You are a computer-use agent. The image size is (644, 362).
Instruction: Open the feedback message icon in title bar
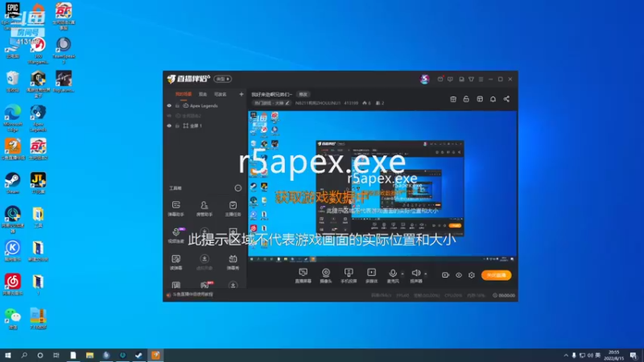450,79
